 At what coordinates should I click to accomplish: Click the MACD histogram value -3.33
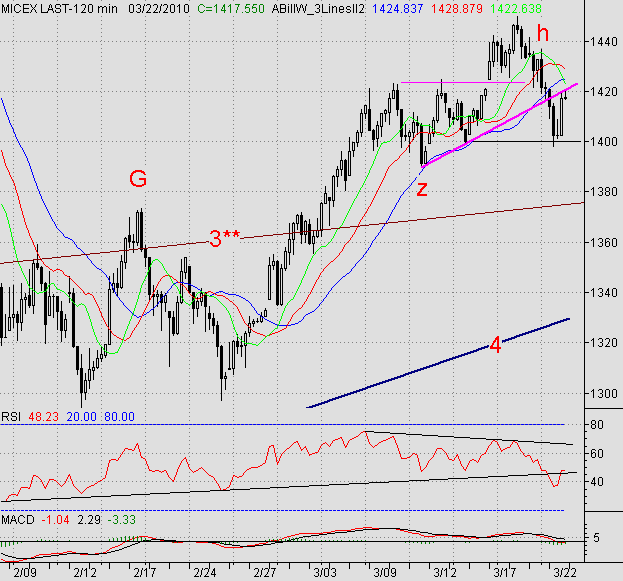tap(122, 519)
